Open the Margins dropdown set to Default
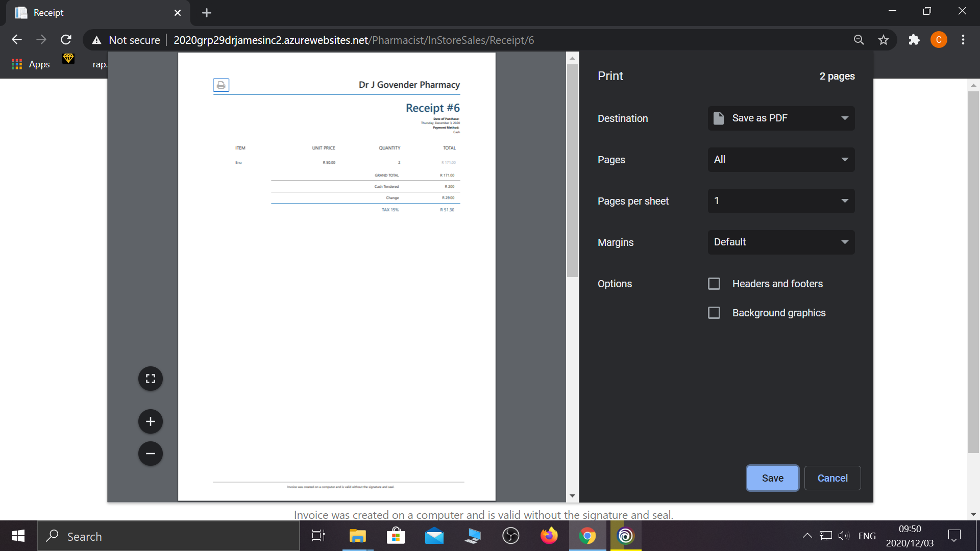The height and width of the screenshot is (551, 980). tap(781, 242)
